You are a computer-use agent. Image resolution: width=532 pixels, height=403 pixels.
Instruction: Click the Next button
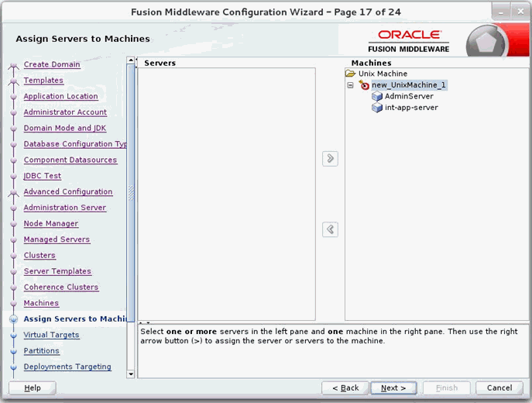pyautogui.click(x=393, y=387)
